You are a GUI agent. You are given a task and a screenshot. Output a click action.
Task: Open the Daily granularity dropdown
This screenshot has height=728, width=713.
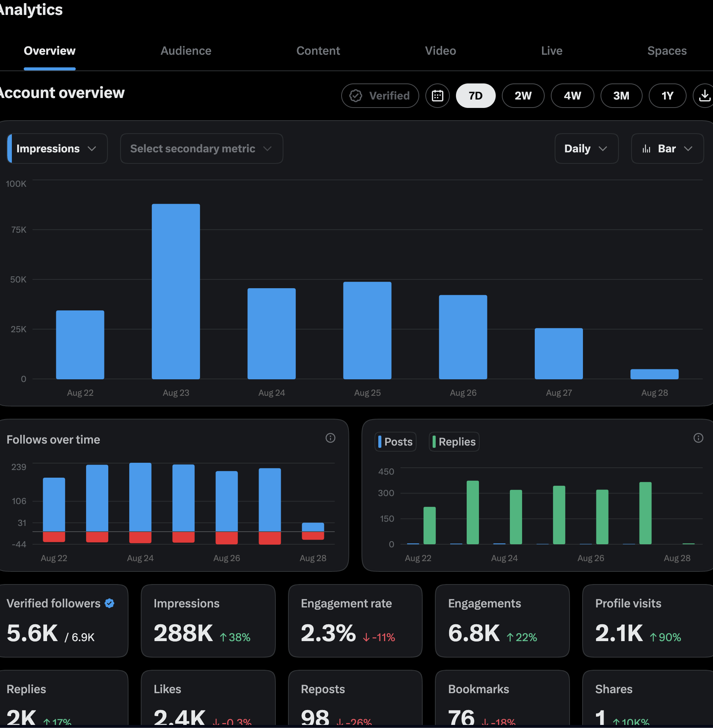click(586, 149)
